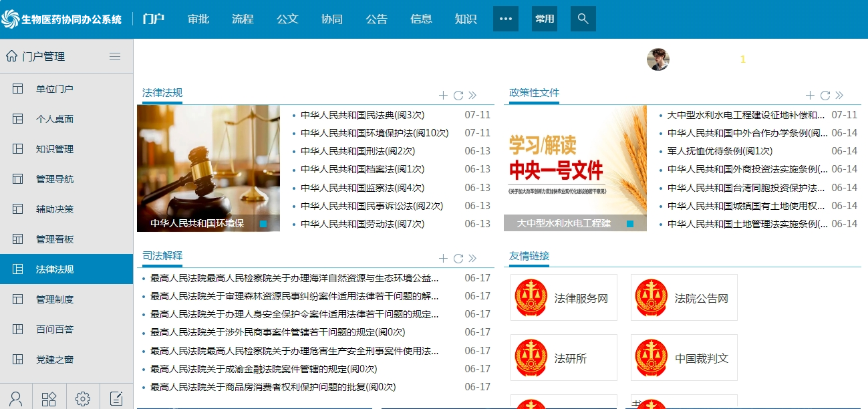Open 中华人民共和国监察法 list entry
This screenshot has height=409, width=868.
[362, 188]
